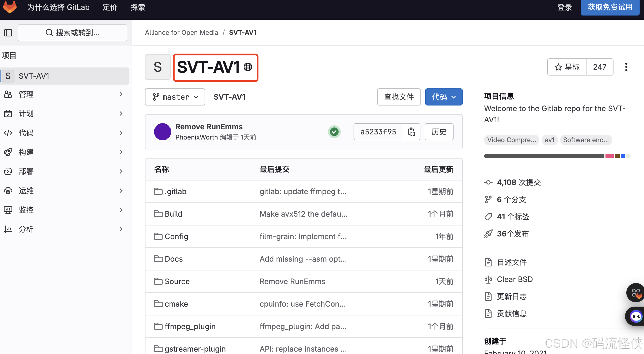Open the three-dot project actions menu
This screenshot has width=644, height=354.
tap(626, 67)
